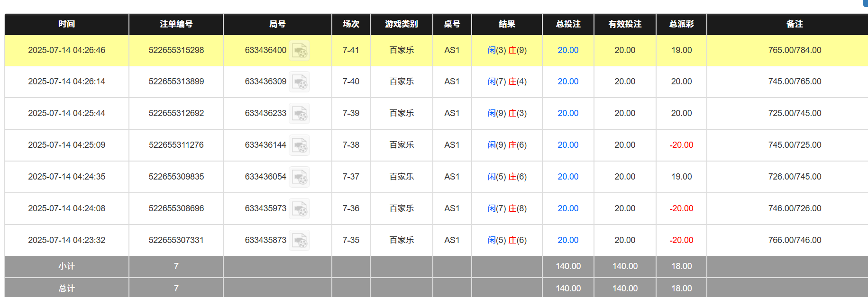Screen dimensions: 868x297
Task: Open video replay icon for round 633436400
Action: pyautogui.click(x=300, y=50)
